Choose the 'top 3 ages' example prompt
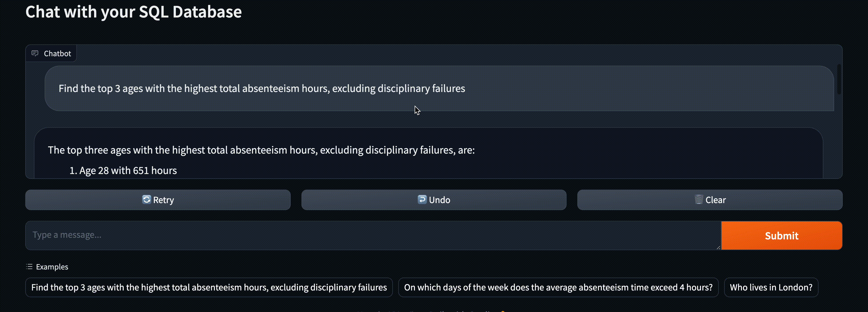 [209, 287]
